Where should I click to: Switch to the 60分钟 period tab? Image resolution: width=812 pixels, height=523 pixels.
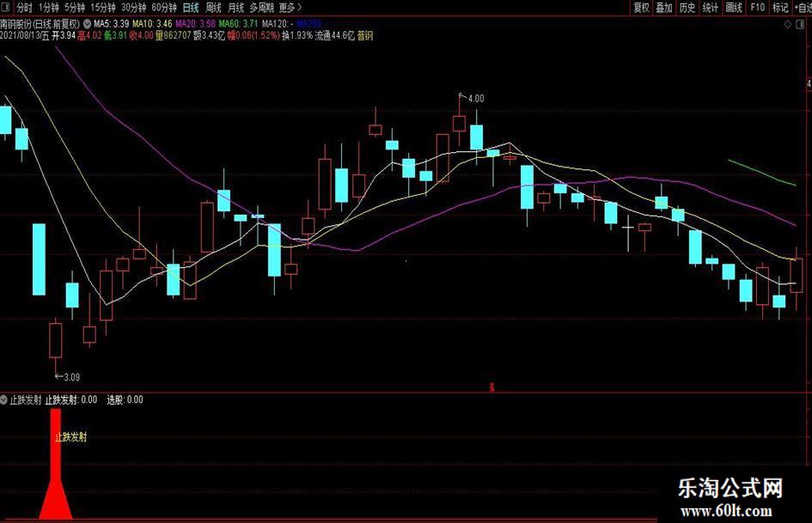point(164,8)
